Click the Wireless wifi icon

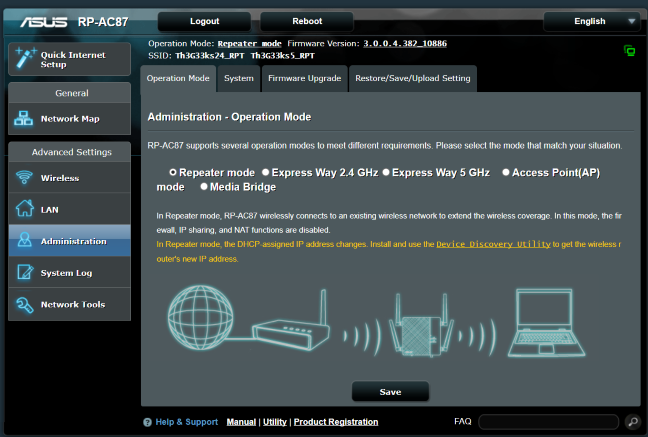[x=24, y=177]
